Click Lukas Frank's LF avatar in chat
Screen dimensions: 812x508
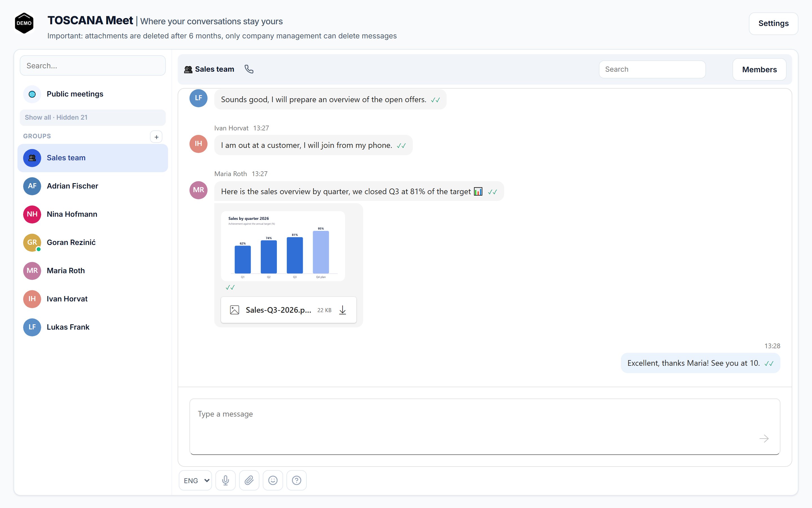(x=199, y=98)
